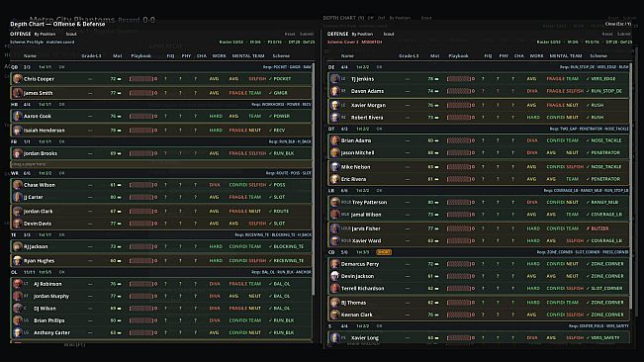
Task: Select the DJ Wilson row name
Action: 45,309
